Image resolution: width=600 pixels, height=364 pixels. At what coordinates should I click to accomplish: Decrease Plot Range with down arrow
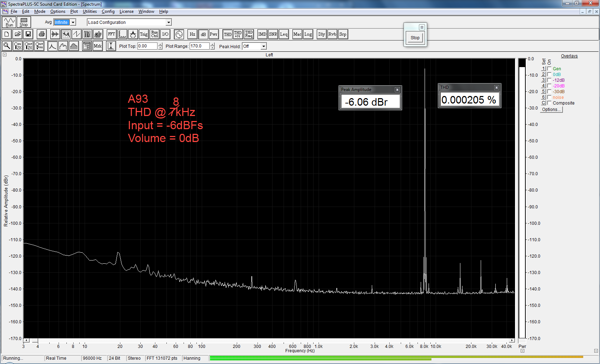point(212,48)
